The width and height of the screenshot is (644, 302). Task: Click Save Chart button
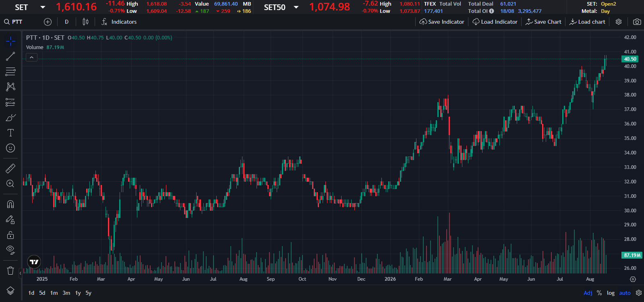(x=543, y=22)
